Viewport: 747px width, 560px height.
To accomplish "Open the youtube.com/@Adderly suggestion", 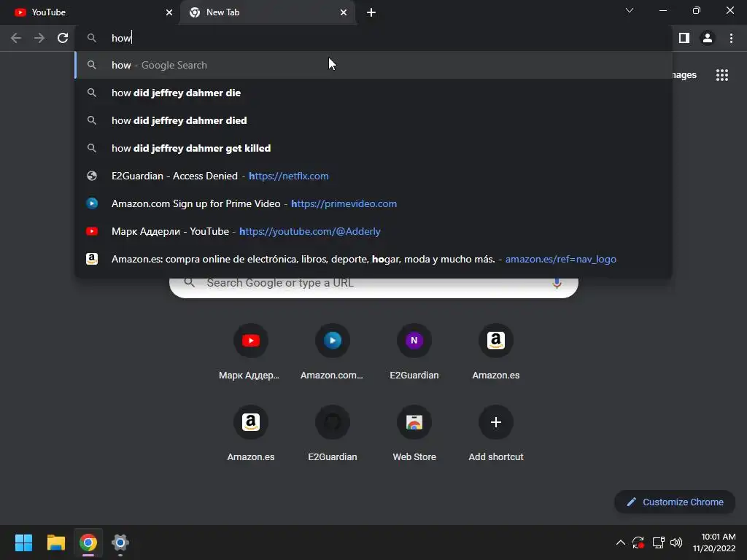I will (x=373, y=231).
